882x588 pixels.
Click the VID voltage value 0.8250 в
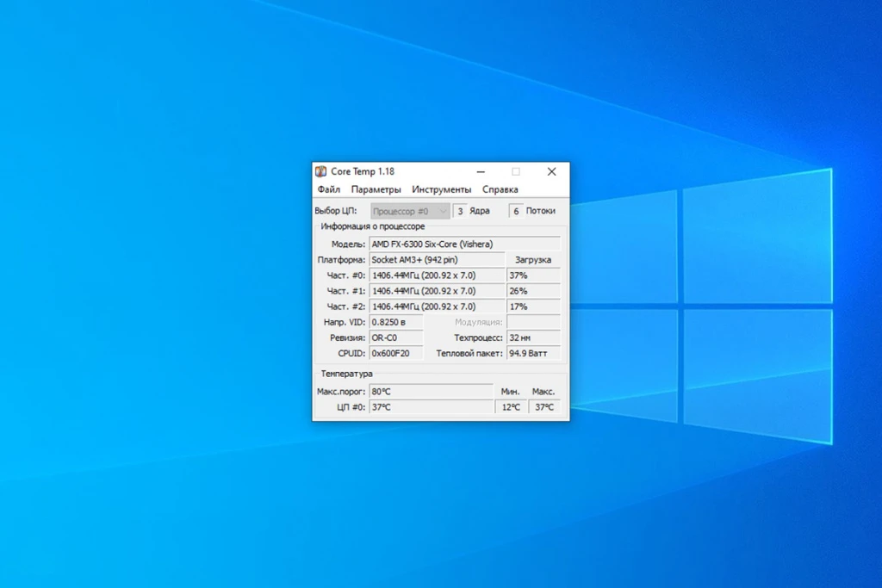coord(396,322)
